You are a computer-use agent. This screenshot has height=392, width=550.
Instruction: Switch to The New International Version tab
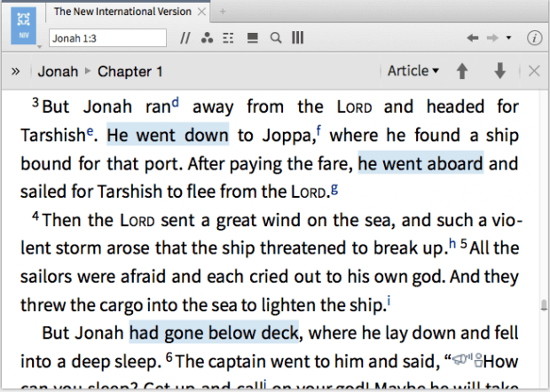(x=122, y=12)
